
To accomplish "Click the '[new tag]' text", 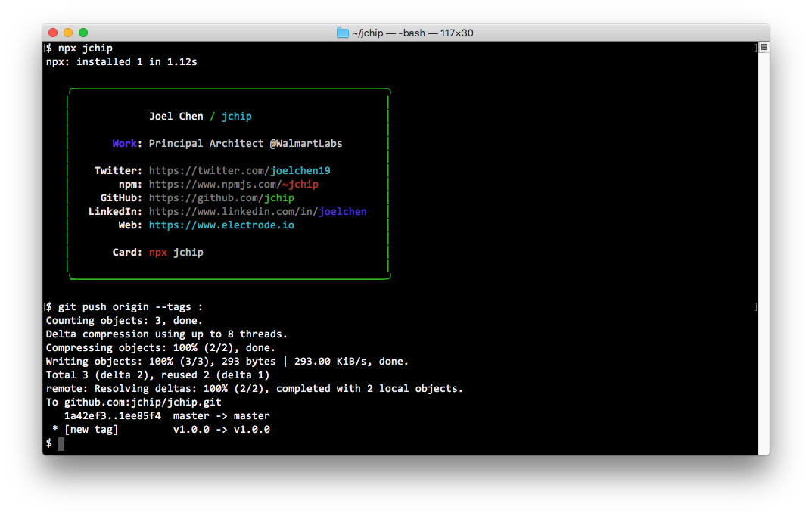I will (91, 429).
